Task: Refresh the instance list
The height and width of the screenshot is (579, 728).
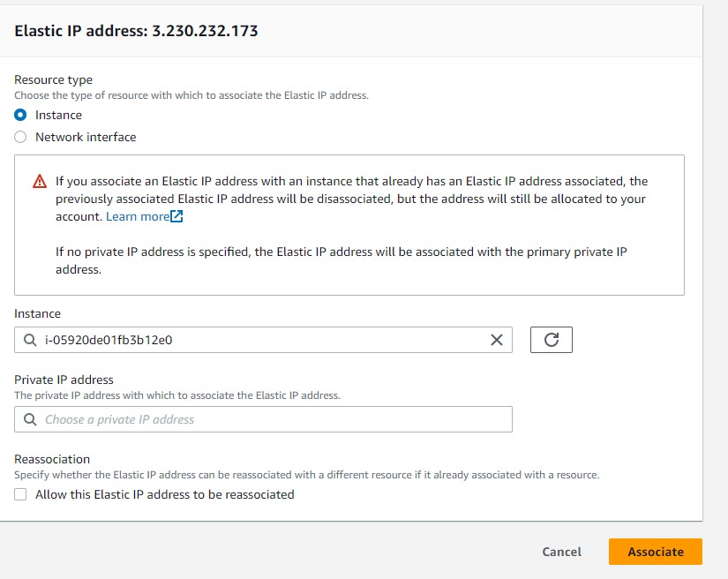Action: [x=552, y=340]
